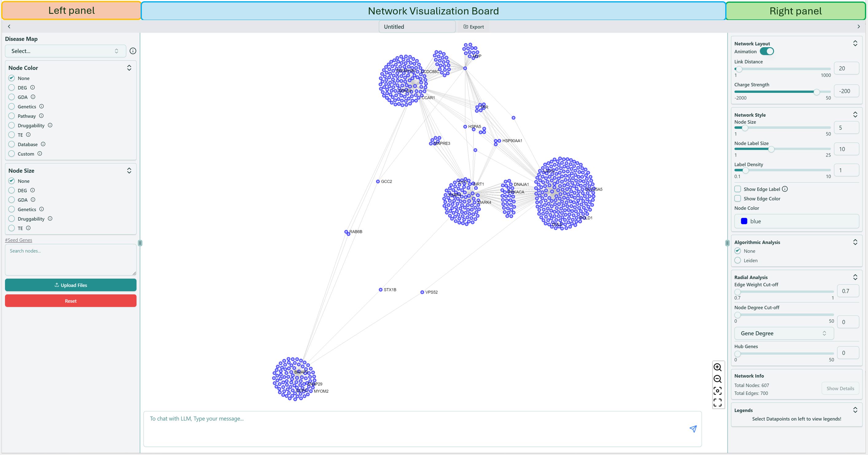Enable the Show Edge Color checkbox

point(738,199)
